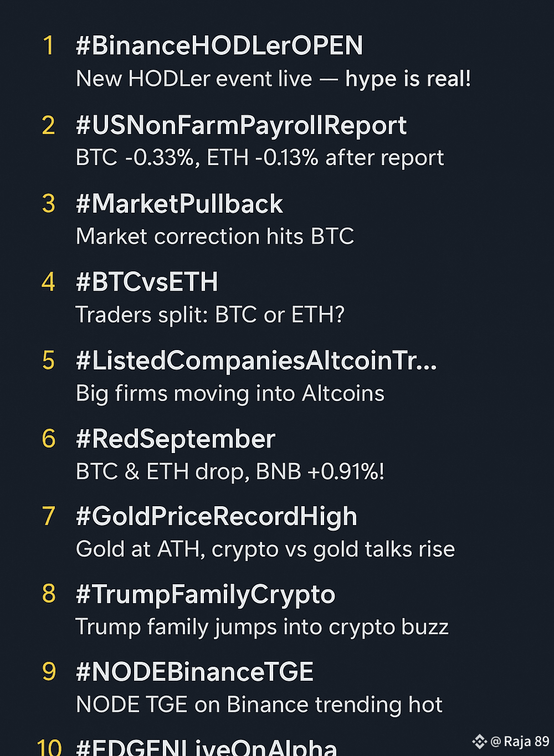Click 'Market correction hits BTC' description
This screenshot has width=554, height=756.
click(215, 236)
